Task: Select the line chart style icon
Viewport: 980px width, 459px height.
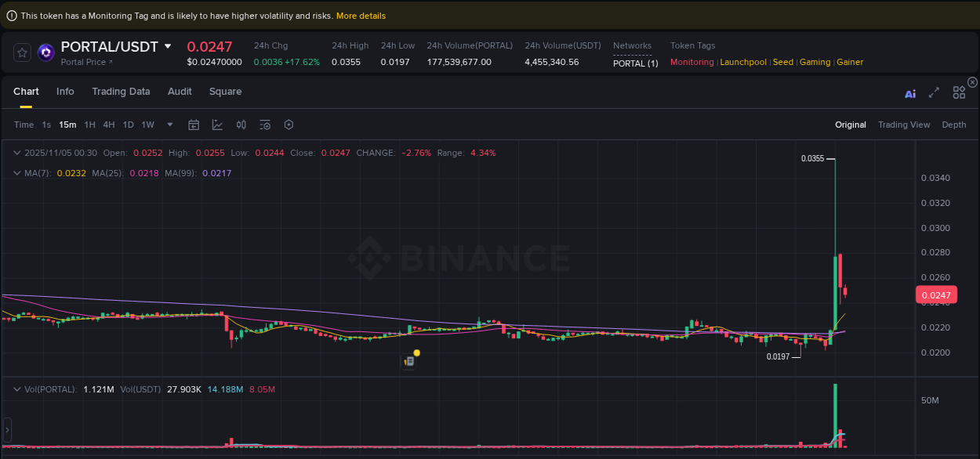Action: (x=216, y=125)
